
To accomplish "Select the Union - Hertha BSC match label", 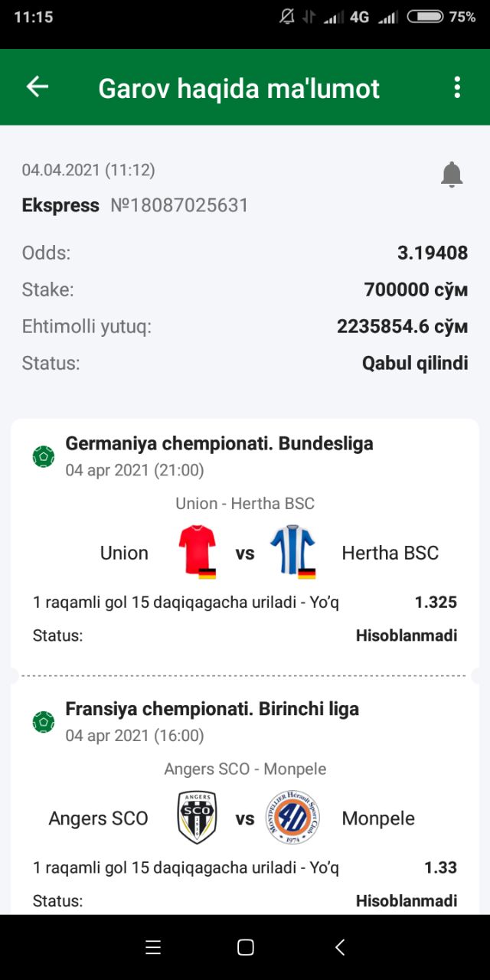I will coord(245,504).
